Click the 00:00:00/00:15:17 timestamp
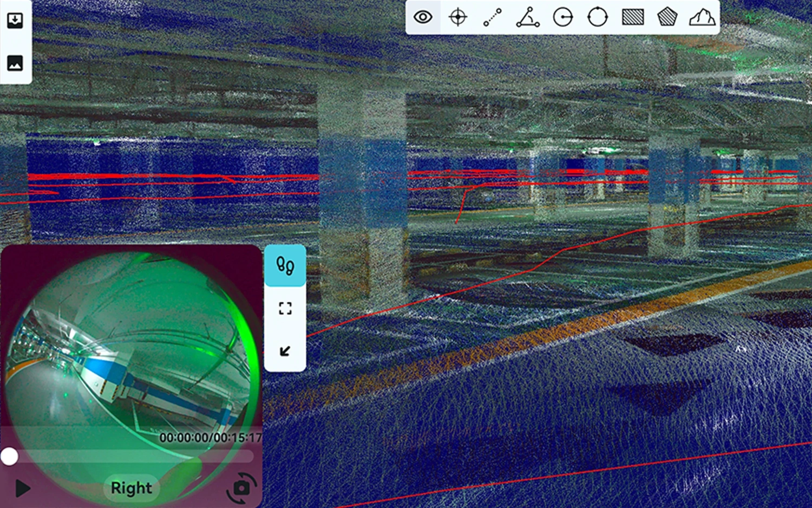This screenshot has height=508, width=812. click(211, 438)
